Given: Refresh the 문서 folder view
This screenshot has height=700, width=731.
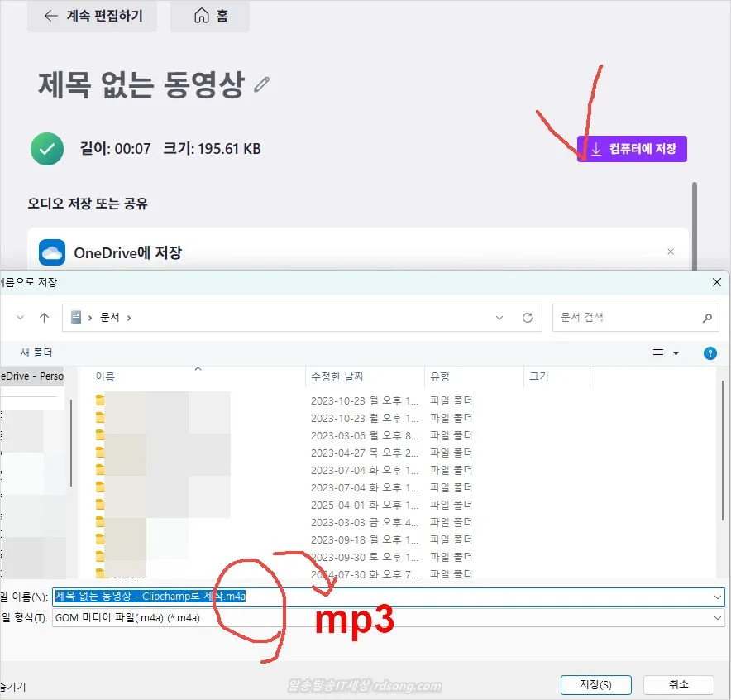Looking at the screenshot, I should (x=528, y=317).
